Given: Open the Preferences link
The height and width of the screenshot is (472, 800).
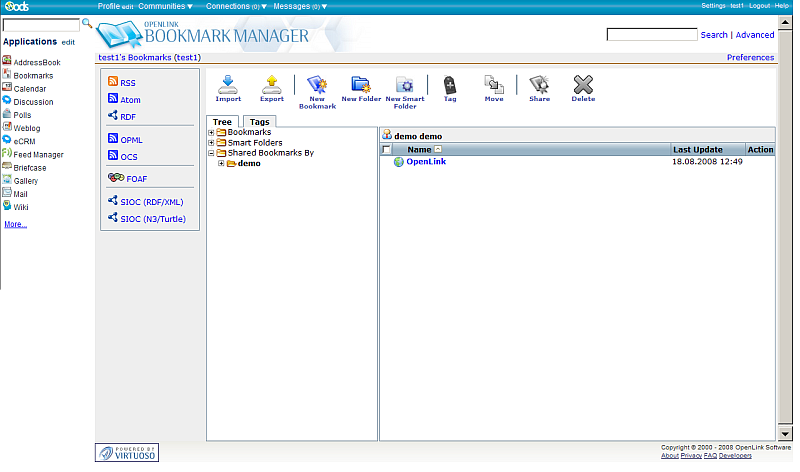Looking at the screenshot, I should click(750, 58).
